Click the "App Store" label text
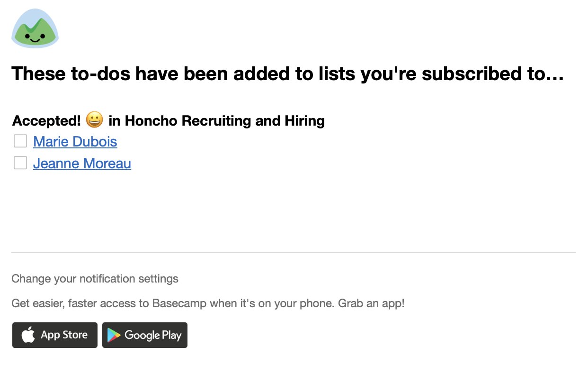The image size is (588, 365). click(x=64, y=335)
